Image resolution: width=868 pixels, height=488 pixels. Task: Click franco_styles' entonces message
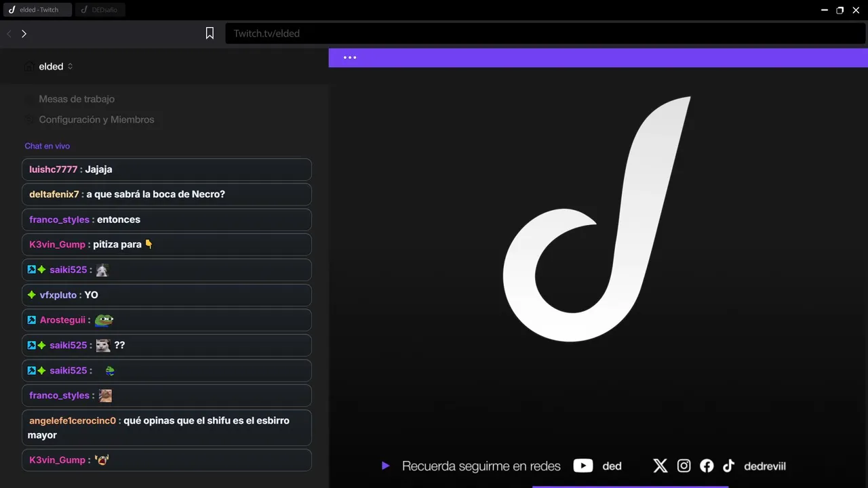(167, 220)
